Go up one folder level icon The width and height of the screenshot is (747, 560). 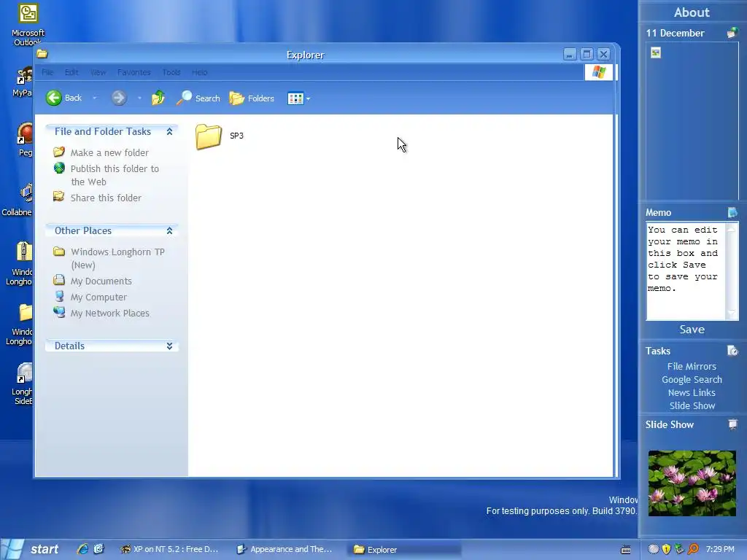click(x=158, y=98)
